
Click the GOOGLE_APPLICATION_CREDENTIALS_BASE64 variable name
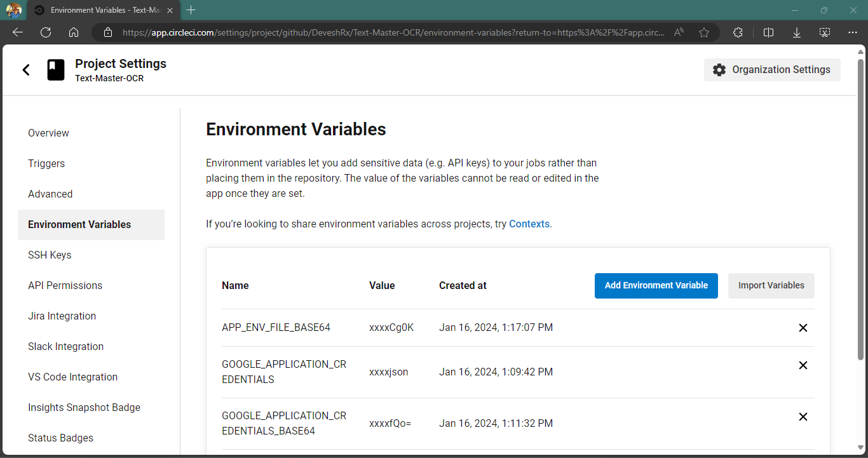tap(284, 423)
